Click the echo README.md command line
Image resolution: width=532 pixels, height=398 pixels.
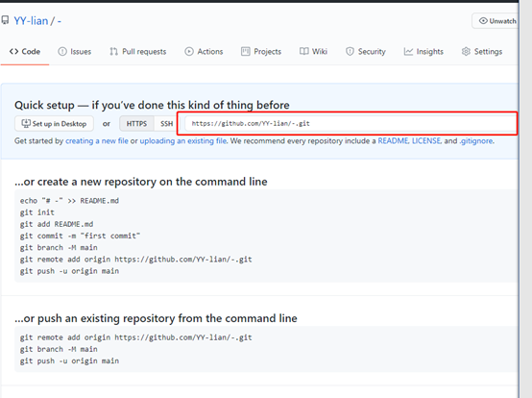pos(69,201)
